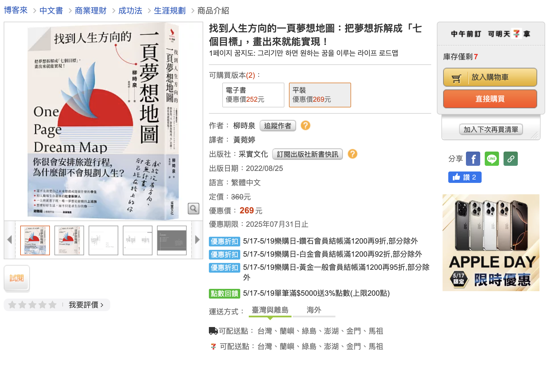
Task: Select the 臺灣與離島 shipping tab
Action: coord(270,310)
